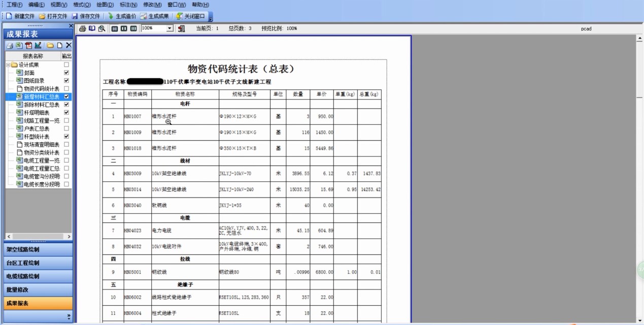Click the preview pane's vertical scroll up arrow

tap(639, 39)
